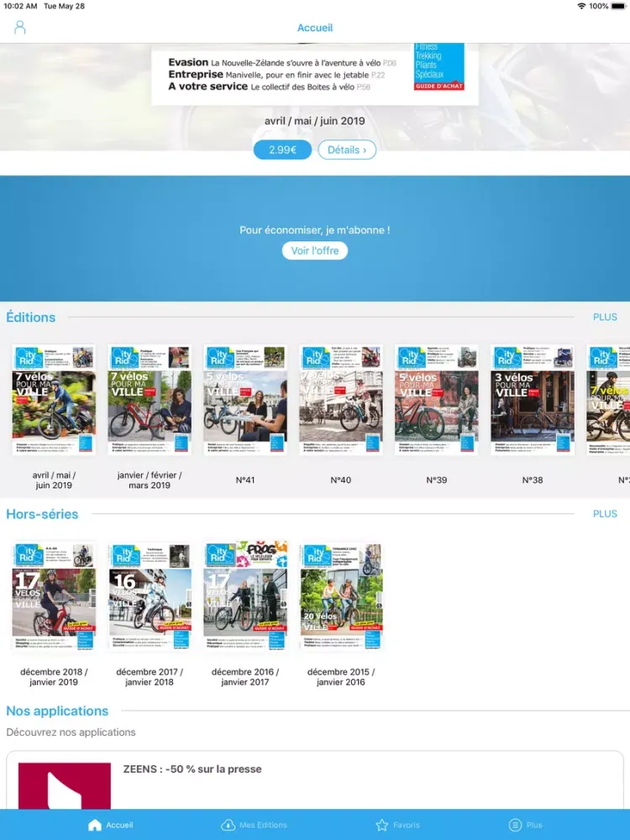Image resolution: width=630 pixels, height=840 pixels.
Task: Tap the N°38 label text
Action: click(x=533, y=480)
